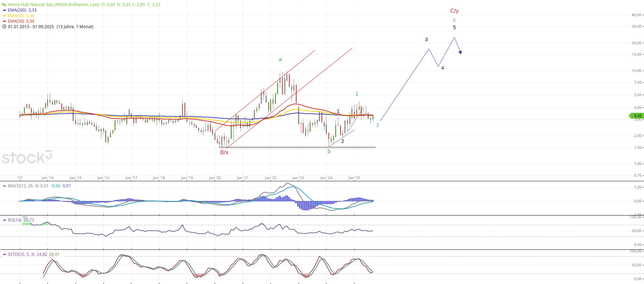
Task: Click the 01.01.2013 - 01.09.2025 date range
Action: click(31, 27)
